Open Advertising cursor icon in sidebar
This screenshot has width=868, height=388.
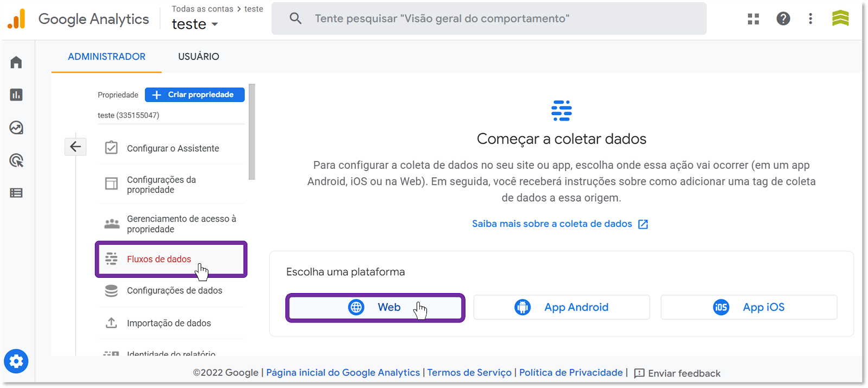[16, 160]
